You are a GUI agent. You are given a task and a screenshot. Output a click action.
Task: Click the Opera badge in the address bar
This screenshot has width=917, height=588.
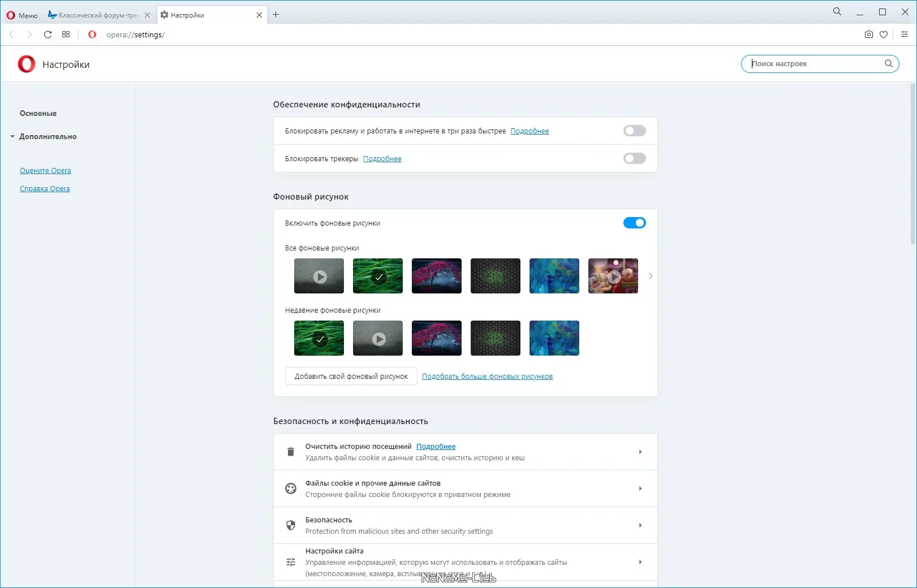pos(92,34)
